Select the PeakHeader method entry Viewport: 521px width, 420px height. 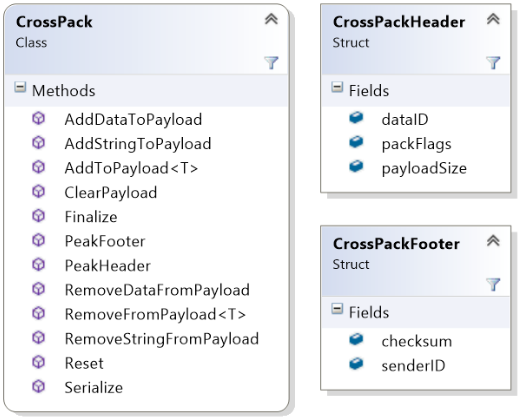(108, 266)
